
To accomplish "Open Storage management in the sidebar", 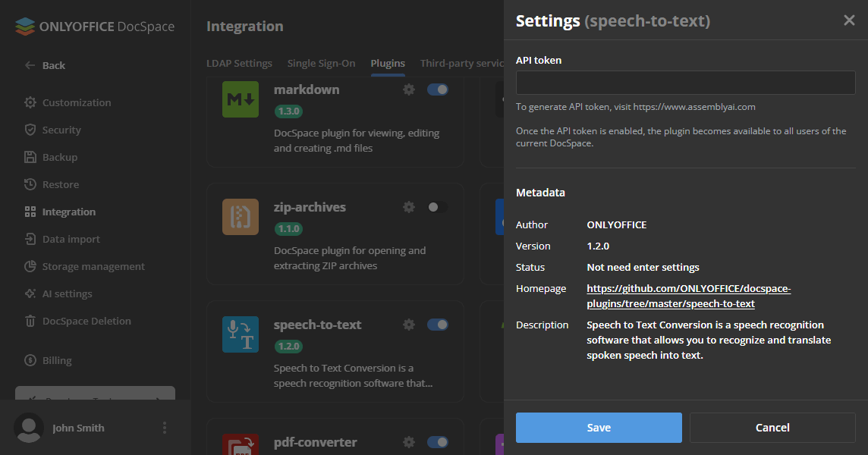I will click(93, 266).
